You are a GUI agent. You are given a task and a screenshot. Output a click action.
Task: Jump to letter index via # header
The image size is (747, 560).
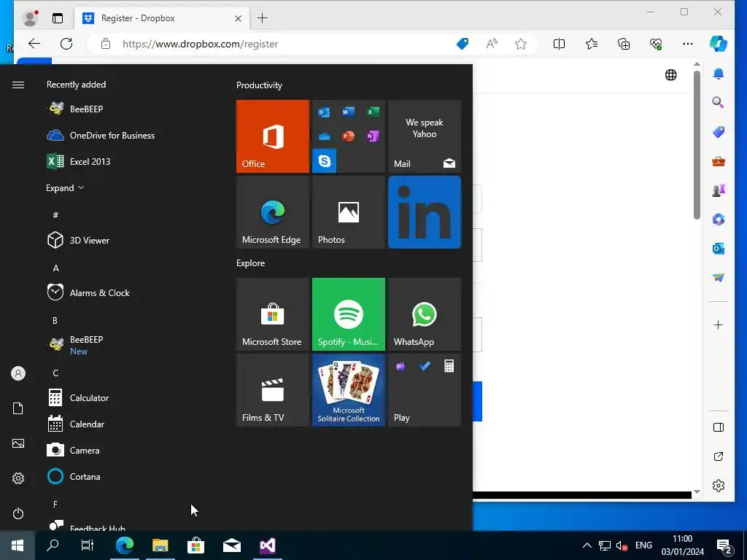point(55,215)
